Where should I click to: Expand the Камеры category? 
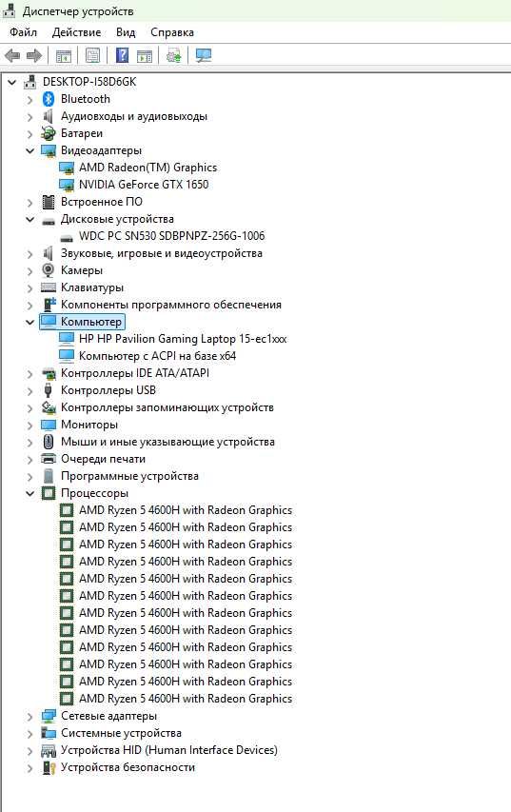tap(30, 270)
